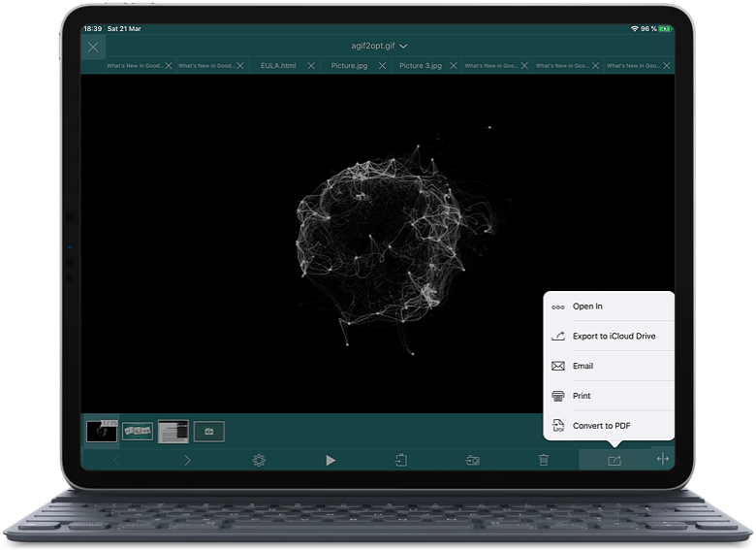Open What's New tab just before EULA.html
This screenshot has height=550, width=756.
[206, 66]
